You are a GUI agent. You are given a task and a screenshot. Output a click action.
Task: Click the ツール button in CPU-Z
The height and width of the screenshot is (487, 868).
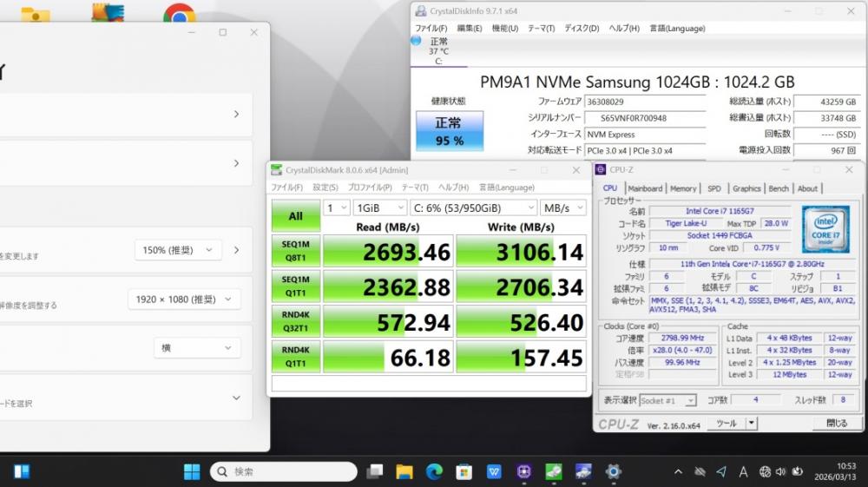727,424
